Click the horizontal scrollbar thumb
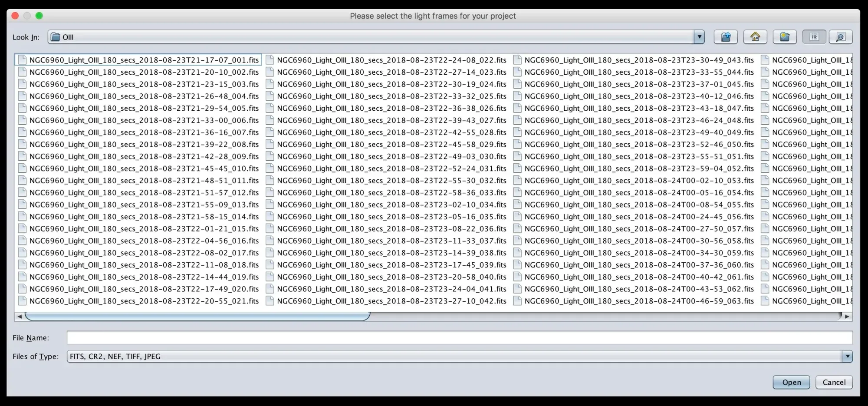The image size is (868, 406). coord(197,317)
